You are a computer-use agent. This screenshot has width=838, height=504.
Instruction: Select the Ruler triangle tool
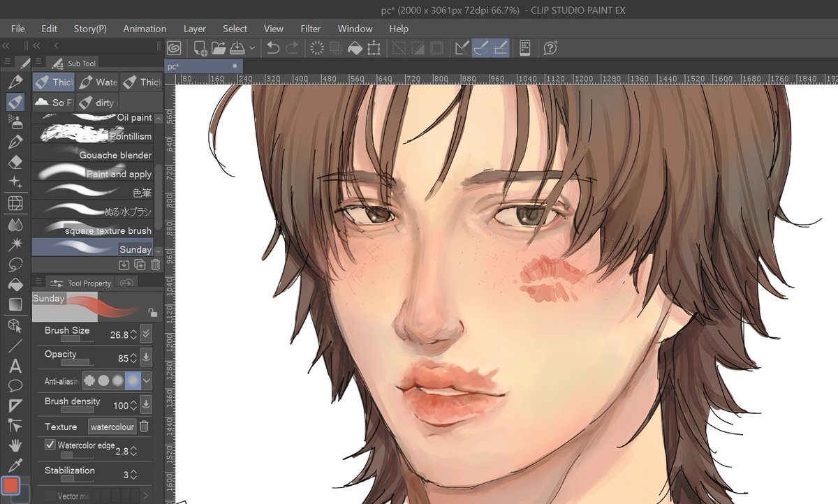pos(15,406)
